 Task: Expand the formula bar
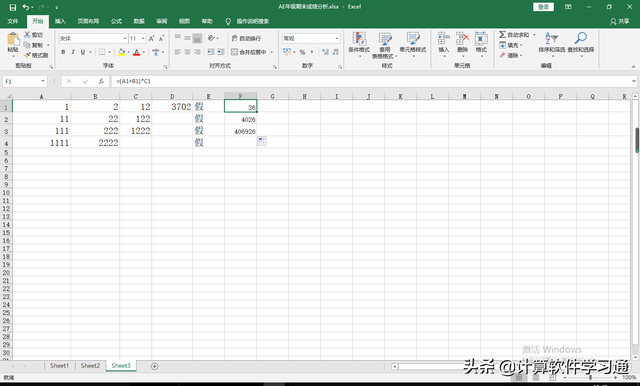pyautogui.click(x=633, y=81)
